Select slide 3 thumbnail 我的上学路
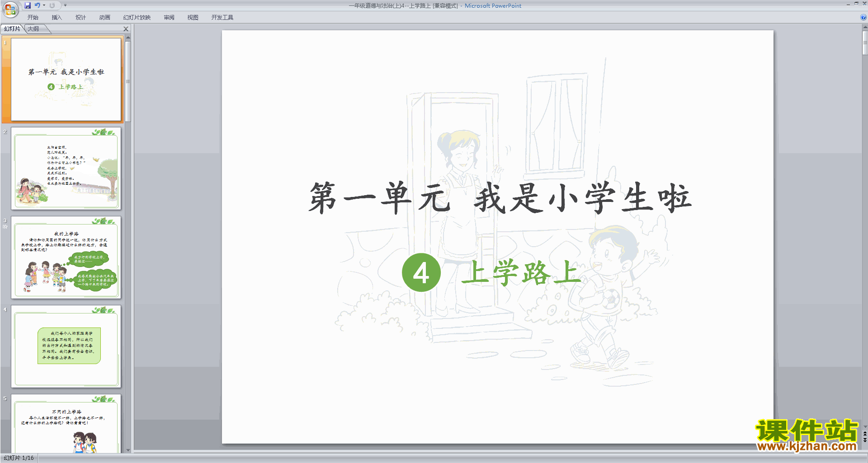The image size is (868, 463). (66, 257)
